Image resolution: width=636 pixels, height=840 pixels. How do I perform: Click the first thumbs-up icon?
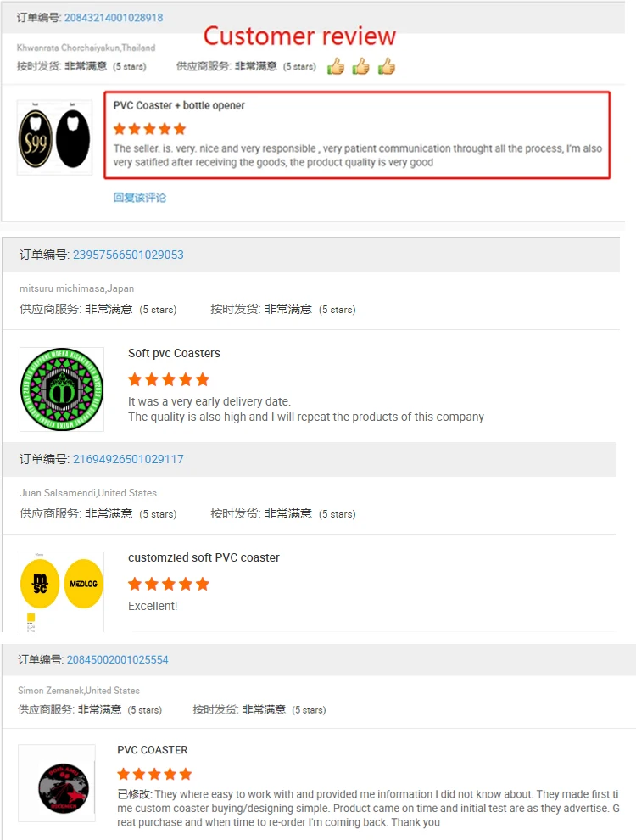pos(336,66)
